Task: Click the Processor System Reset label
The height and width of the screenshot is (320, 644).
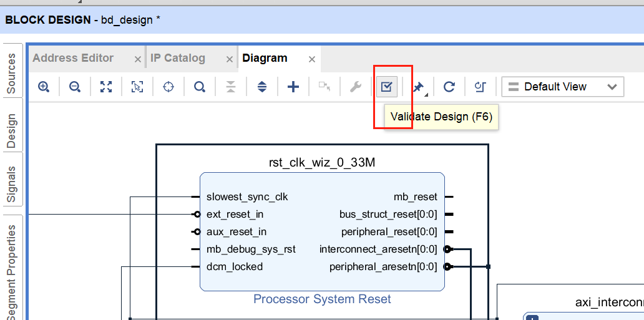Action: click(322, 299)
